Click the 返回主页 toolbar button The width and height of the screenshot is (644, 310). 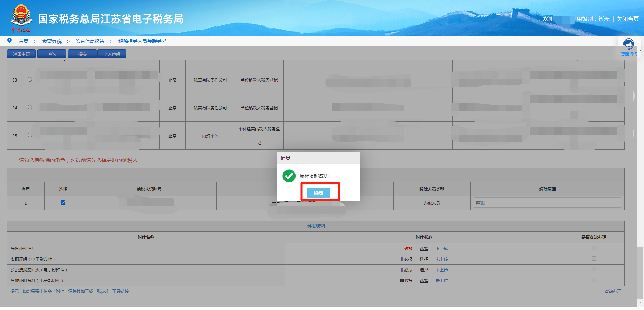(x=21, y=54)
